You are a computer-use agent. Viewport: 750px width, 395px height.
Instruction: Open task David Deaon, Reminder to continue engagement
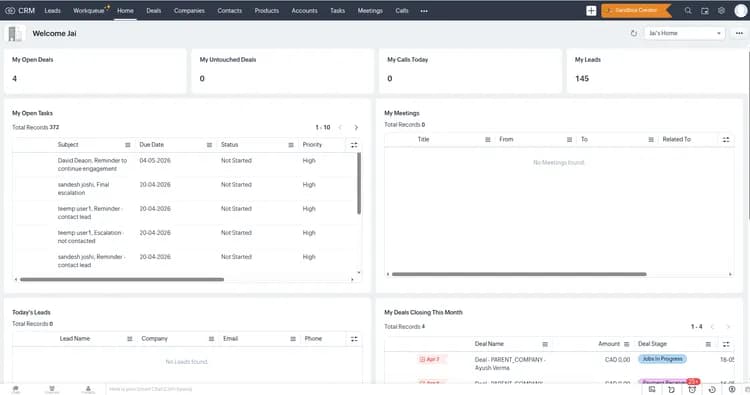click(x=92, y=165)
